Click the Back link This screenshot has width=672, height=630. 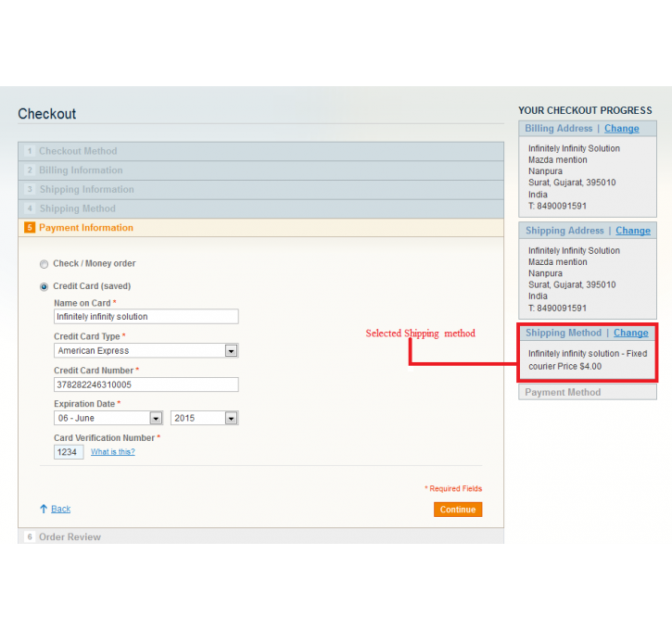60,509
